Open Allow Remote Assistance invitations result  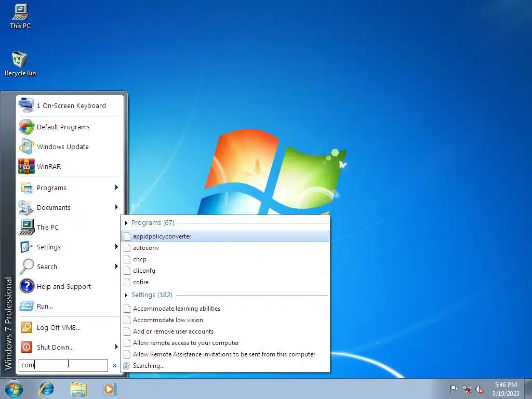point(225,354)
